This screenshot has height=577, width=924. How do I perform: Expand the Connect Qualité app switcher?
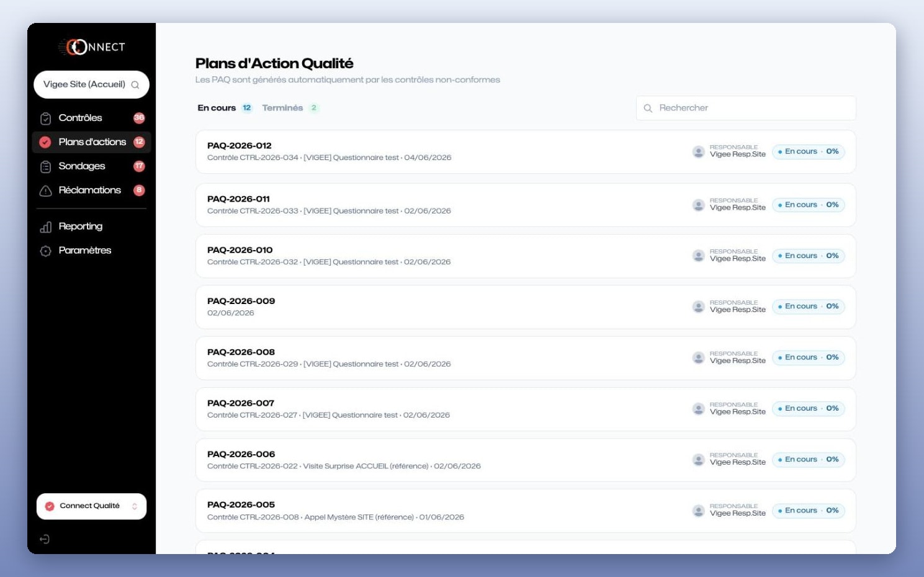click(91, 506)
